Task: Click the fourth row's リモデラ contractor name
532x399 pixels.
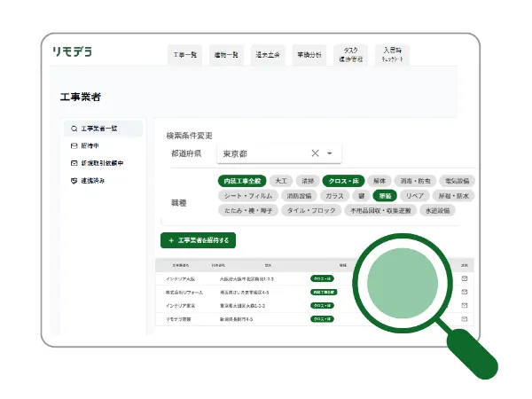Action: point(178,319)
